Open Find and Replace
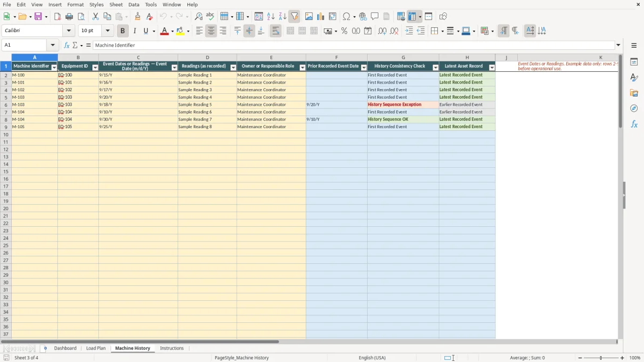 pyautogui.click(x=199, y=17)
